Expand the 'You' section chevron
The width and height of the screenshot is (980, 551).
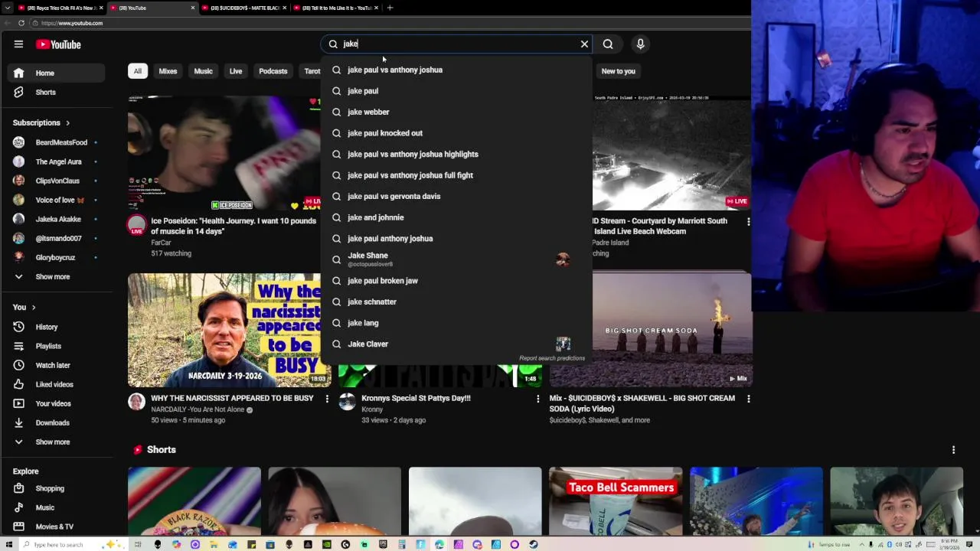pos(33,307)
